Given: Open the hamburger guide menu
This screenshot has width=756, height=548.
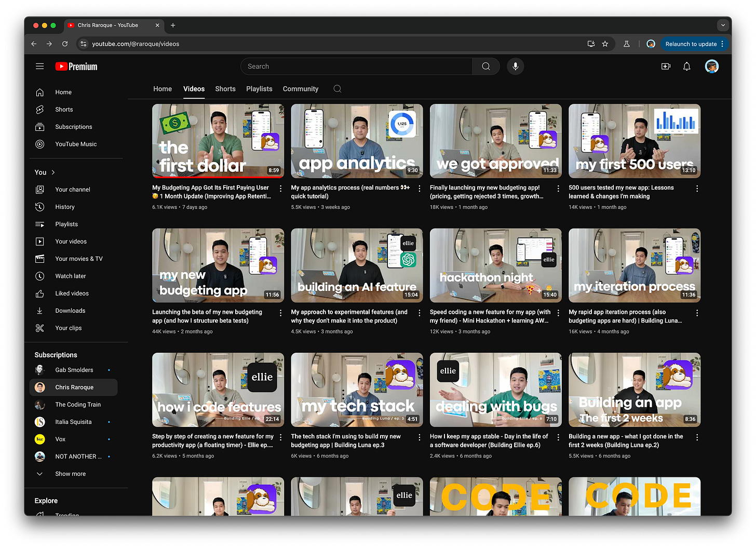Looking at the screenshot, I should tap(39, 66).
